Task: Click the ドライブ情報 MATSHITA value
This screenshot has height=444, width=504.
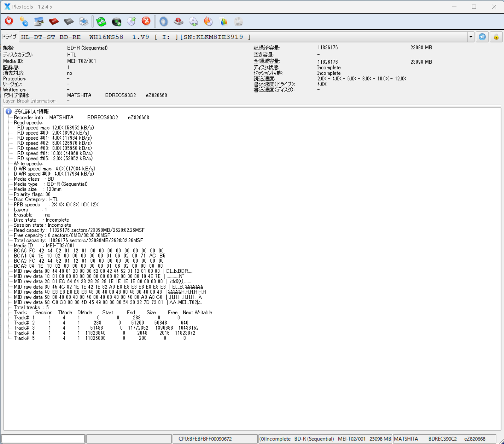Action: (117, 95)
